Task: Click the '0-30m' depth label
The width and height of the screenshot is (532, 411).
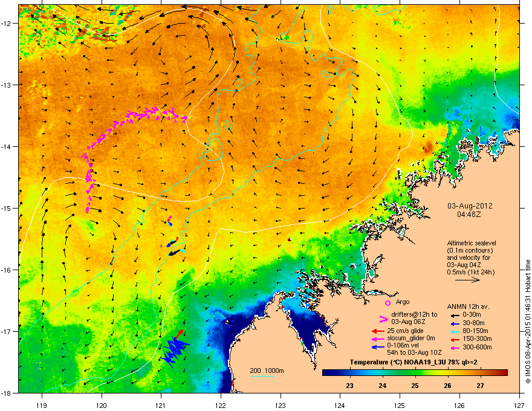Action: (x=472, y=315)
